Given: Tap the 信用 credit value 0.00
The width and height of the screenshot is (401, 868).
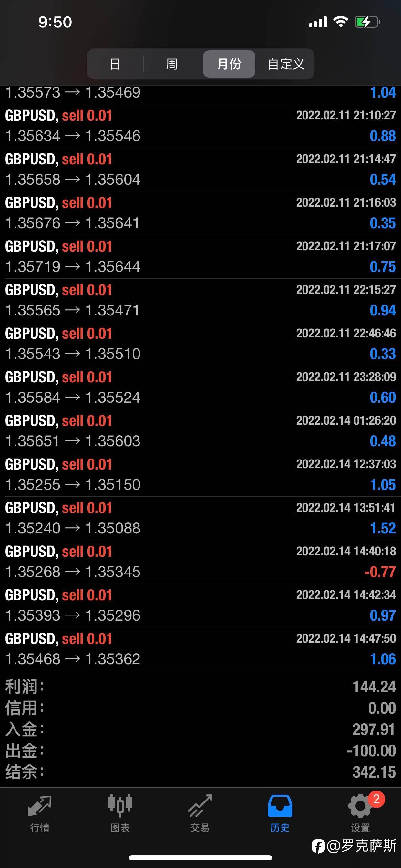Looking at the screenshot, I should pyautogui.click(x=382, y=708).
